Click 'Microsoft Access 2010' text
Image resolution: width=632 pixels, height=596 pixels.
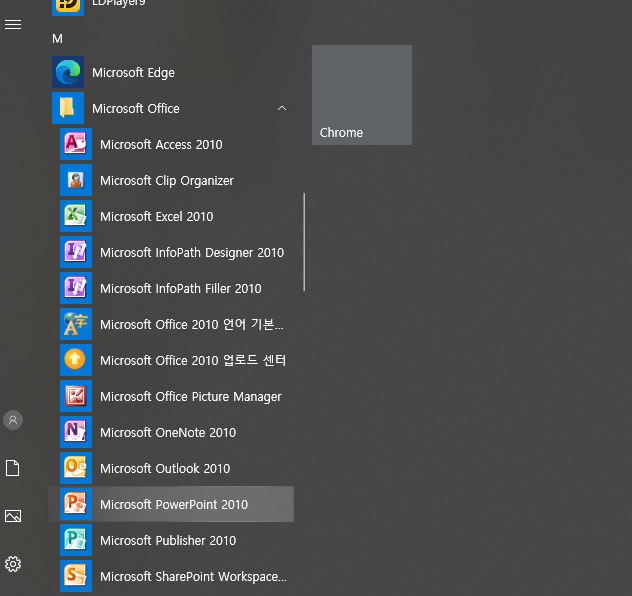pyautogui.click(x=161, y=144)
